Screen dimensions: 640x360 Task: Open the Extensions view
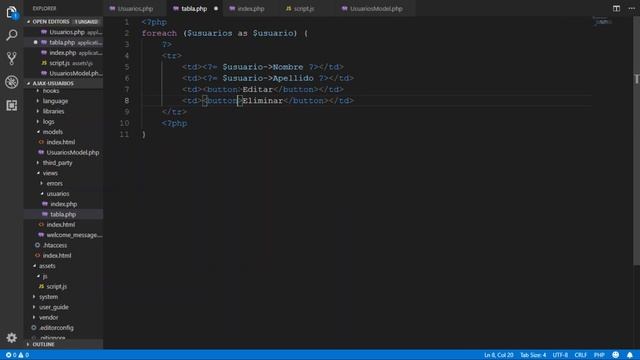point(11,105)
